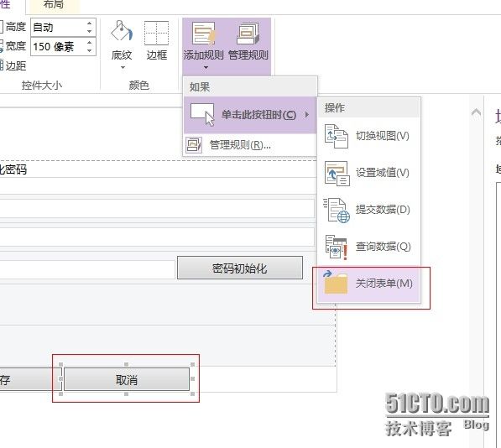The width and height of the screenshot is (501, 448).
Task: Click the text field beside 密码初始化
Action: (87, 269)
